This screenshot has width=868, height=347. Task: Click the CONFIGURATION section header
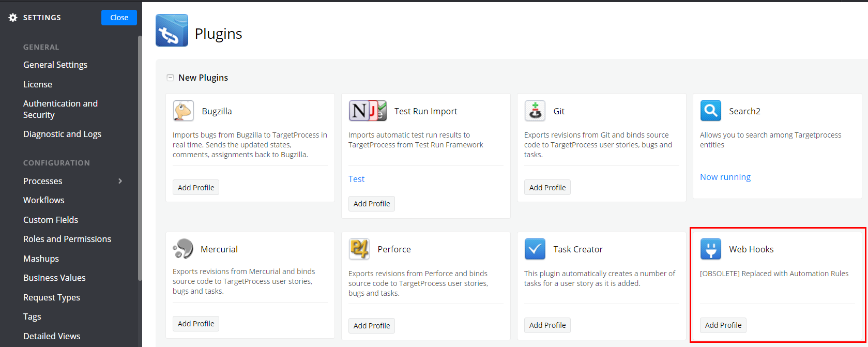click(x=56, y=163)
